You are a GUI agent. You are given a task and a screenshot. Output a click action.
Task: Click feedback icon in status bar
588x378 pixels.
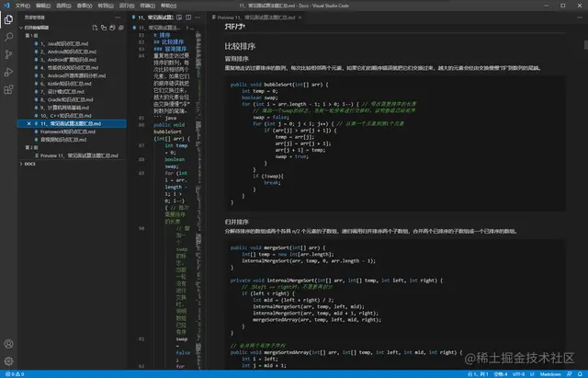pos(570,374)
